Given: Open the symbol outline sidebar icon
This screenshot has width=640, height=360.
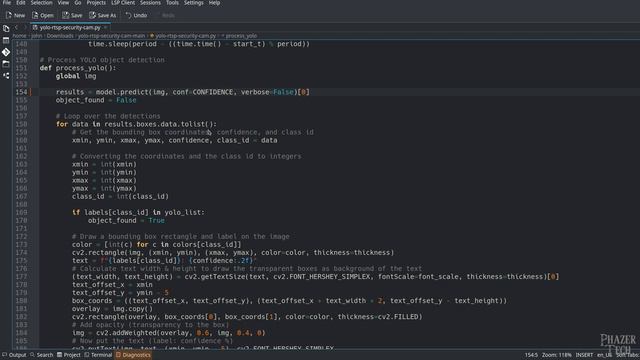Looking at the screenshot, I should (6, 76).
